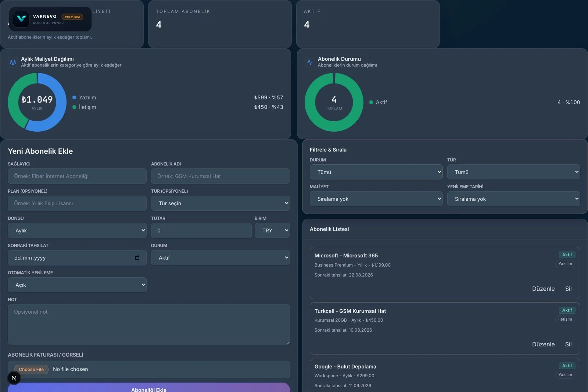Click Sil on Turkcell GSM Kurumsal Hat

[x=568, y=345]
